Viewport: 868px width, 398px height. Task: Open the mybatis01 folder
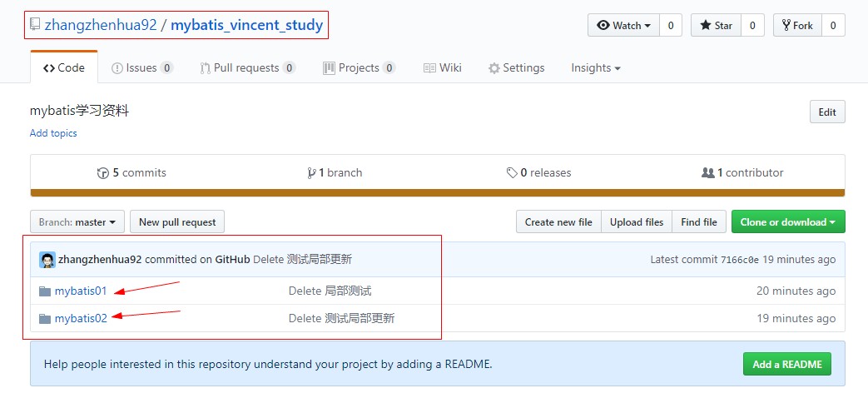80,291
